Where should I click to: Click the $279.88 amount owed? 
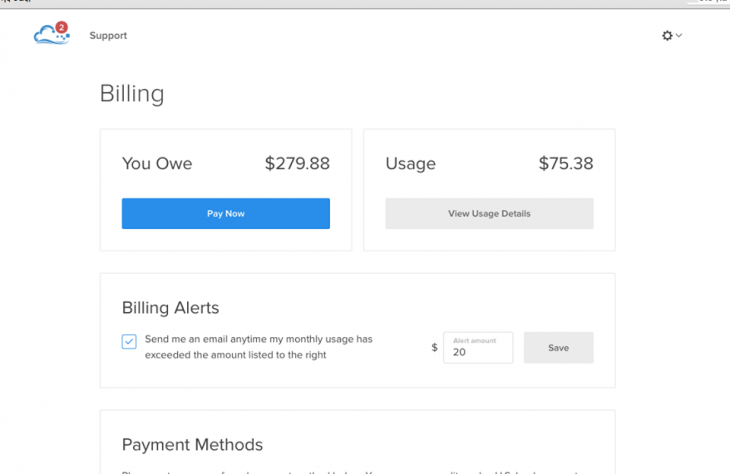(x=297, y=163)
